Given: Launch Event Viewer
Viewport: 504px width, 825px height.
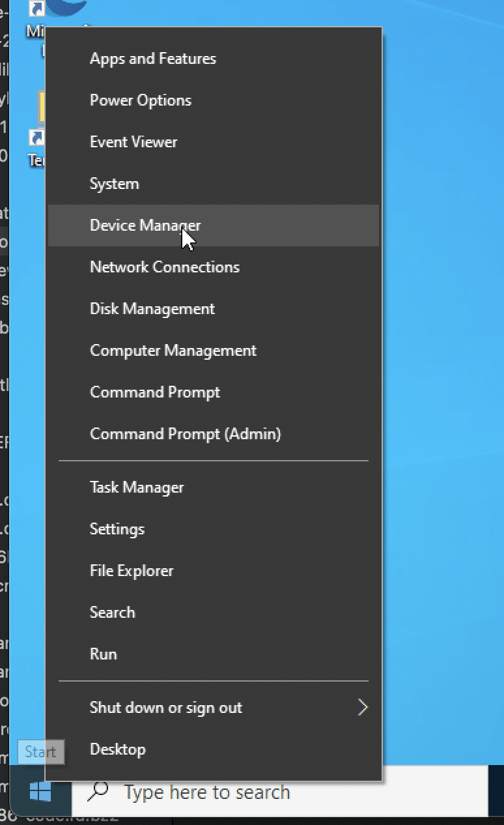Looking at the screenshot, I should [x=214, y=142].
